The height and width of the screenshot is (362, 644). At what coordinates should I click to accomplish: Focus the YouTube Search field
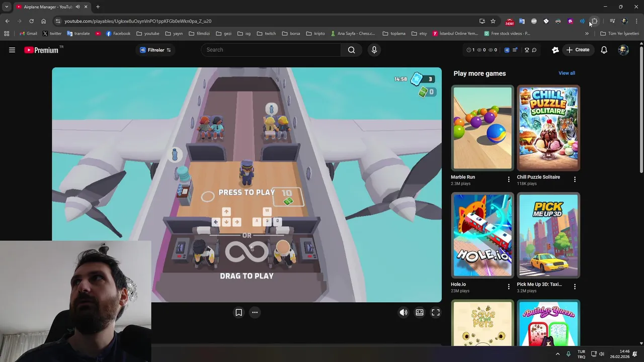tap(272, 50)
